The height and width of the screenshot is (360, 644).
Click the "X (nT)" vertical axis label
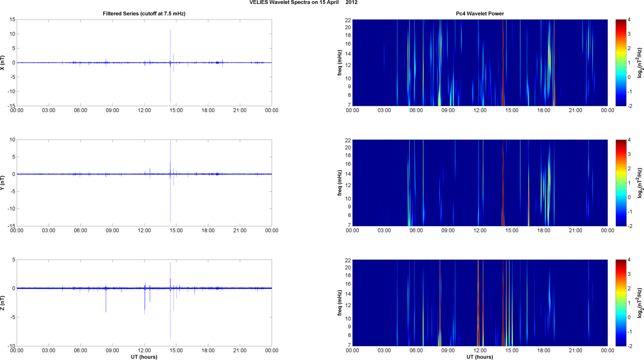(3, 63)
